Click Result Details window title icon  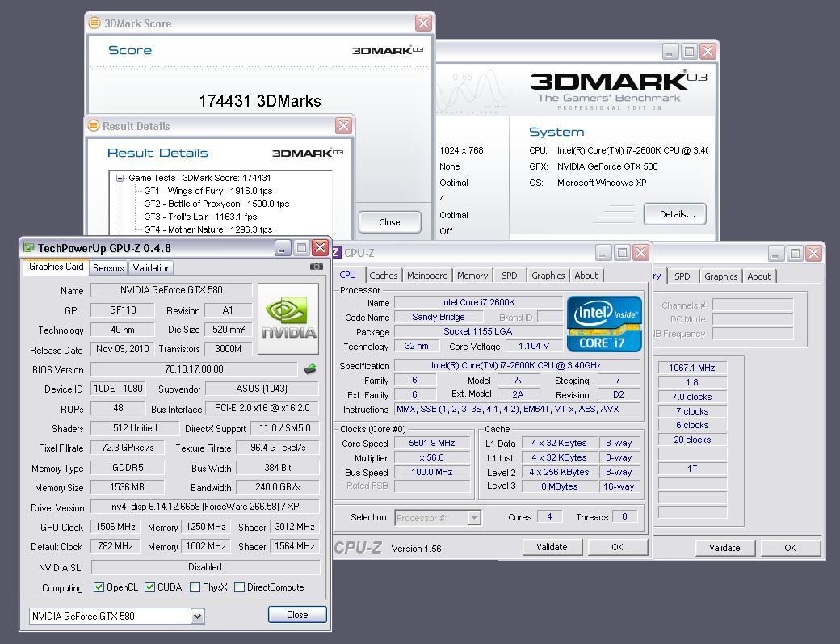coord(94,125)
